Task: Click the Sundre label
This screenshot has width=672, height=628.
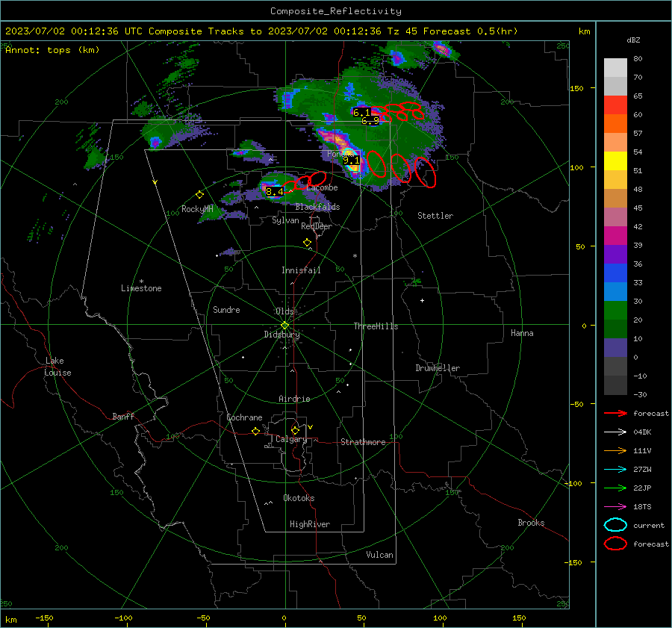Action: (x=226, y=309)
